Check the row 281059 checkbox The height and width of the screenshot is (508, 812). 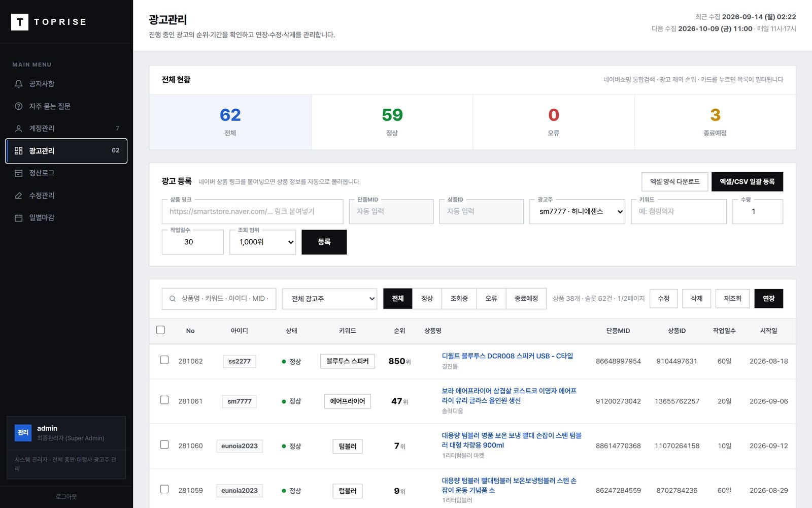(164, 490)
